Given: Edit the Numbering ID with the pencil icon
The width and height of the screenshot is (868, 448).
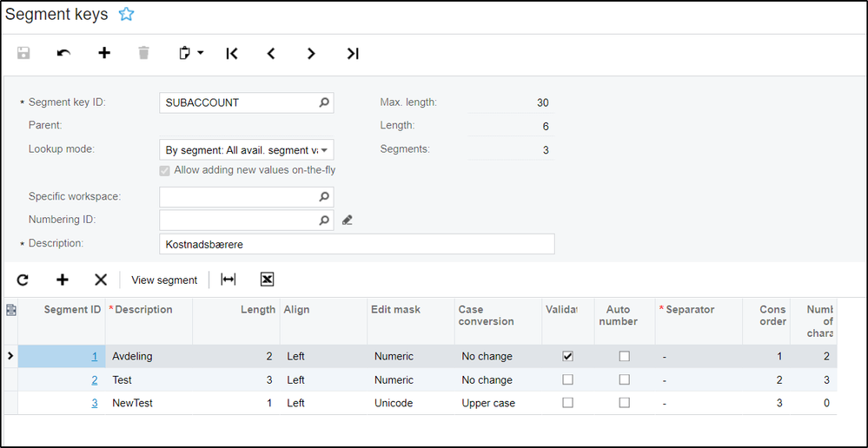Looking at the screenshot, I should click(348, 221).
